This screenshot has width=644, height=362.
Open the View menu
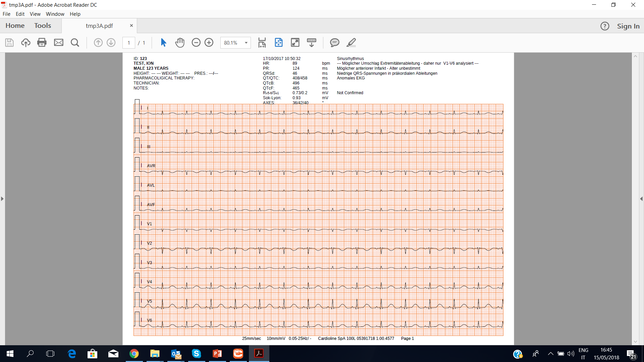pos(35,14)
